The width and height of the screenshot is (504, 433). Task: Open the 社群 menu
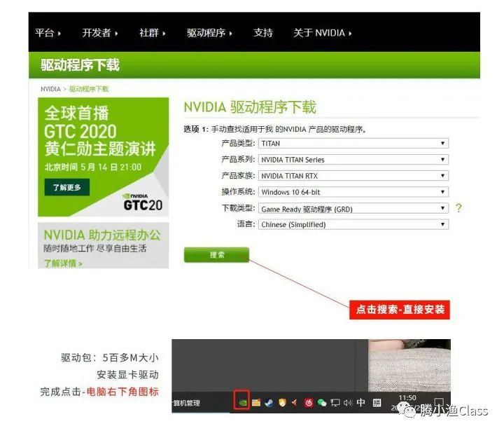pos(153,33)
